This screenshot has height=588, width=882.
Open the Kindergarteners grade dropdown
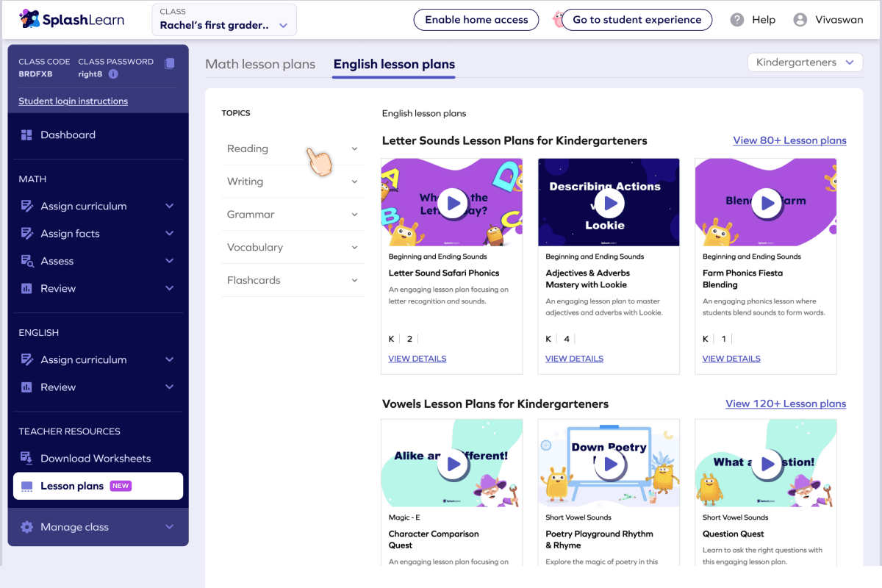pyautogui.click(x=805, y=62)
